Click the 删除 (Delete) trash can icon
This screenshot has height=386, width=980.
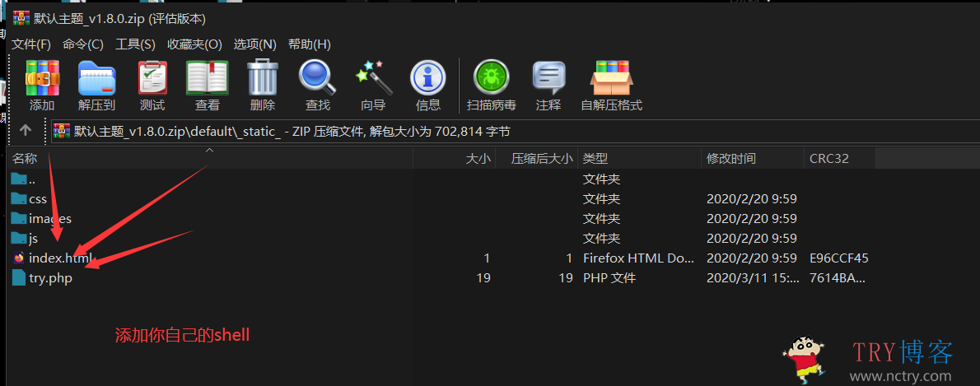263,77
